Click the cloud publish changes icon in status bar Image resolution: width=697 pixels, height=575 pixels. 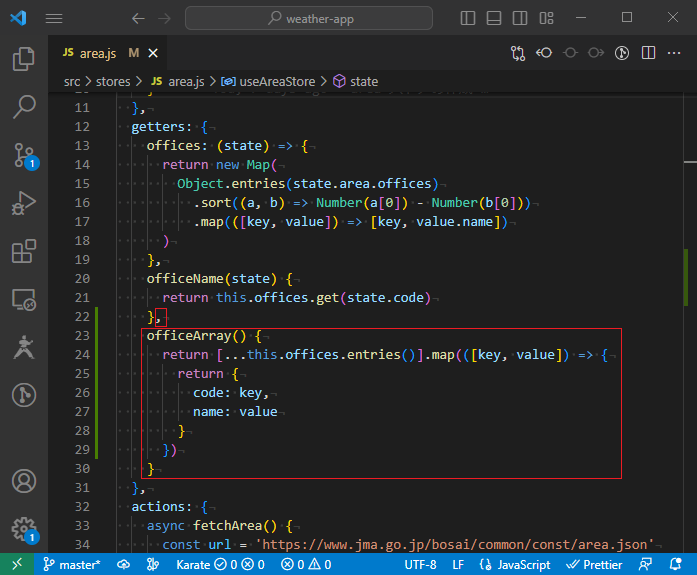pos(124,564)
